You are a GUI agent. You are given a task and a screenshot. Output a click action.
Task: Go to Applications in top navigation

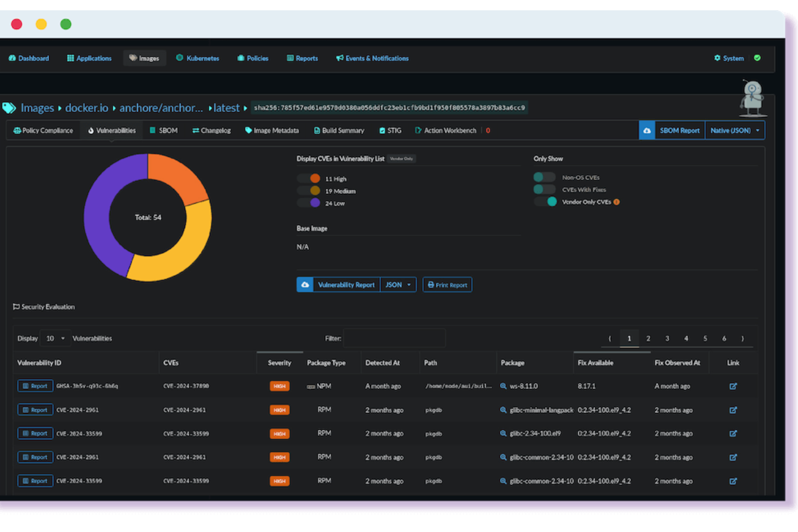click(x=89, y=58)
